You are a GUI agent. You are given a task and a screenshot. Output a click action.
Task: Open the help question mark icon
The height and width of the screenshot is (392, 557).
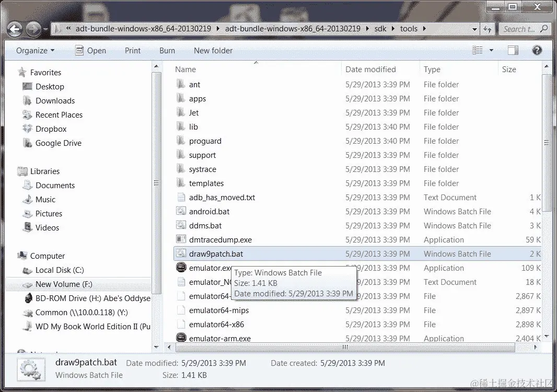537,51
